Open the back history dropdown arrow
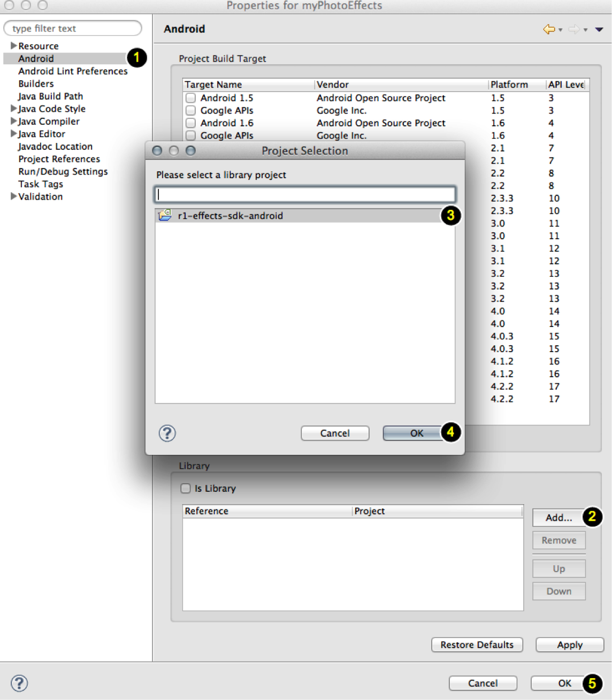Image resolution: width=612 pixels, height=700 pixels. (560, 30)
